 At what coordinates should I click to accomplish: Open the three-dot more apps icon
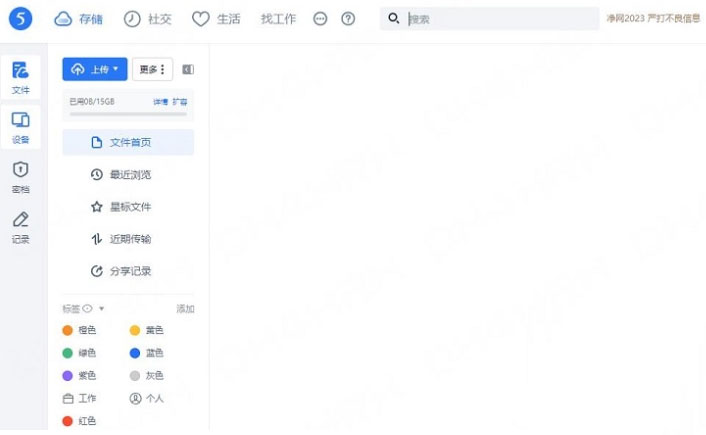(x=320, y=19)
